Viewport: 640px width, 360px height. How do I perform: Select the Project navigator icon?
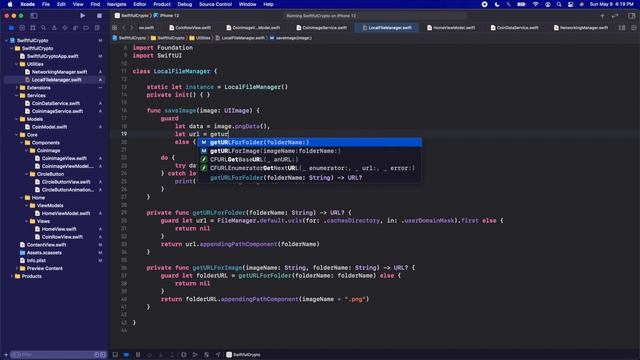pyautogui.click(x=11, y=28)
